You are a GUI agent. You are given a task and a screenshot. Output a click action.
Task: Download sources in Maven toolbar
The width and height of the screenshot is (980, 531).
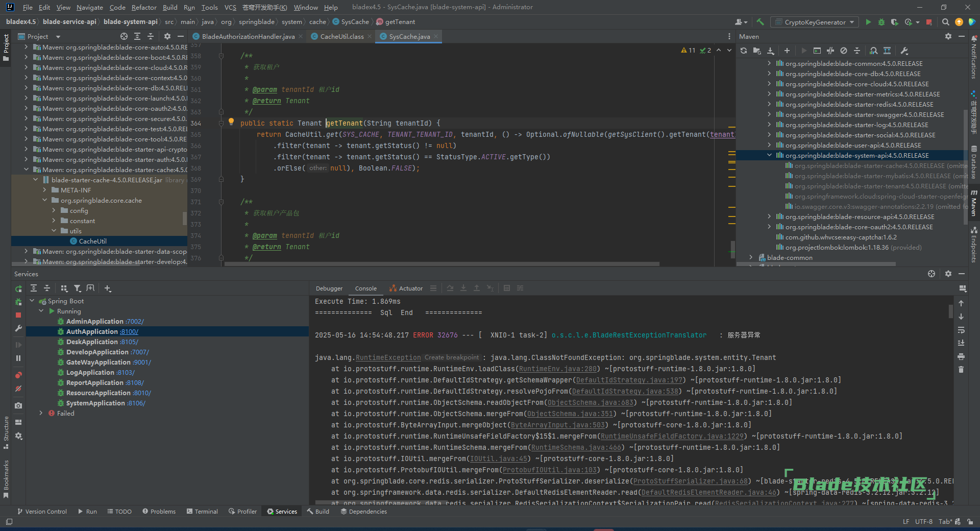pyautogui.click(x=771, y=51)
